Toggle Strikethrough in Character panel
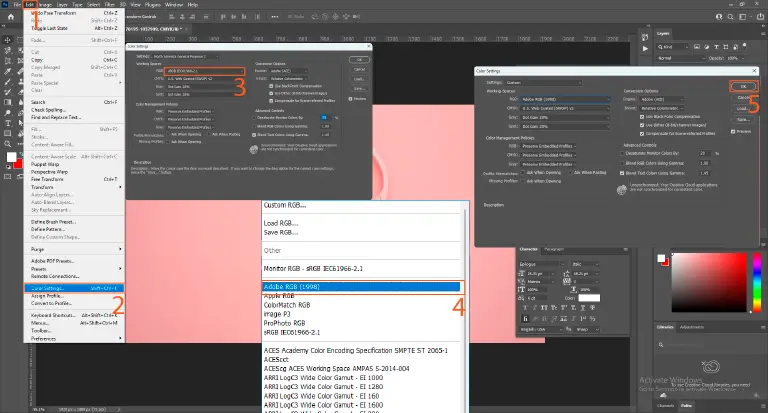Viewport: 768px width, 413px height. (592, 308)
